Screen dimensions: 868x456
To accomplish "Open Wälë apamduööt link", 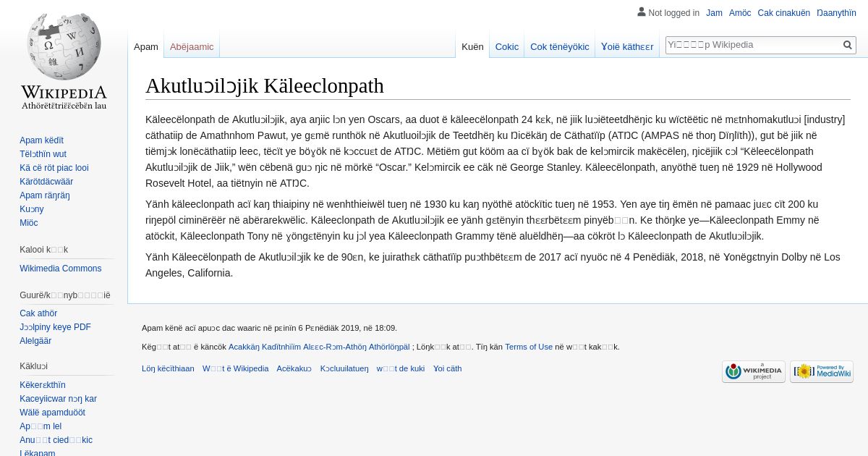I will (52, 413).
